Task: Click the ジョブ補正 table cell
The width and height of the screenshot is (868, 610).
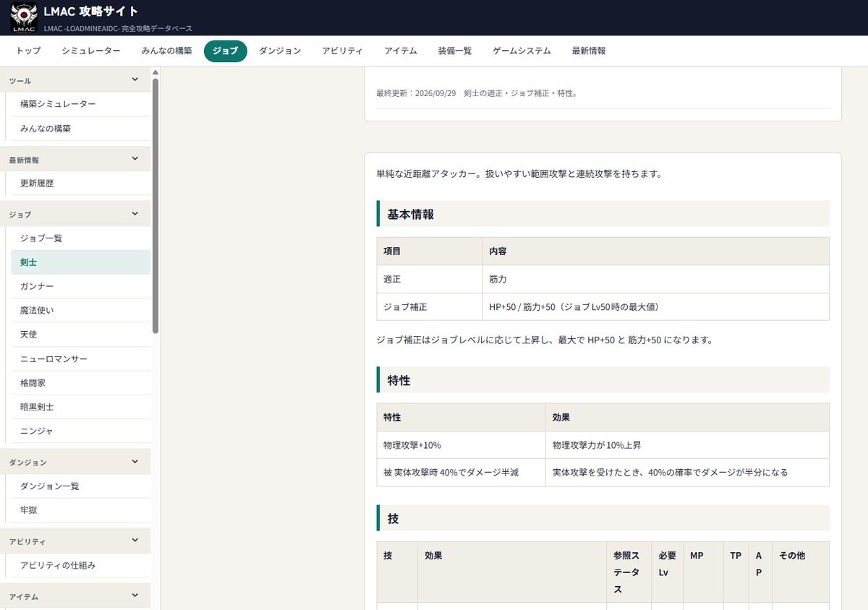Action: click(430, 306)
